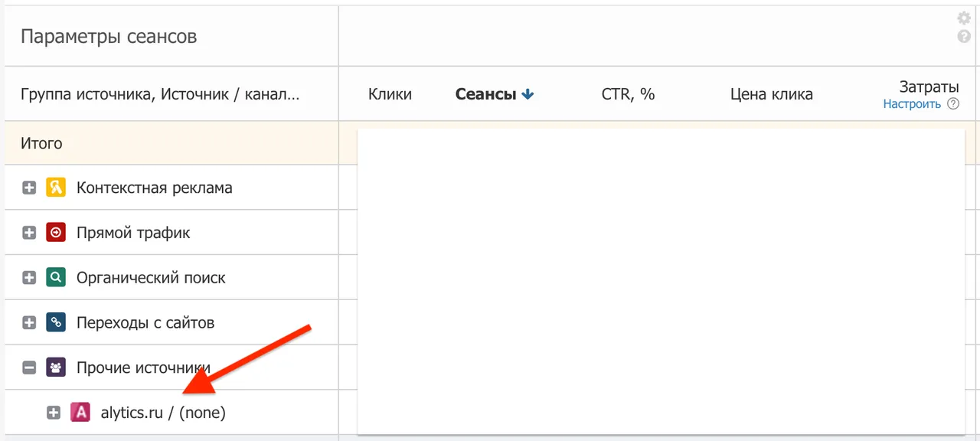Open the Настроить link under Затраты

(912, 104)
